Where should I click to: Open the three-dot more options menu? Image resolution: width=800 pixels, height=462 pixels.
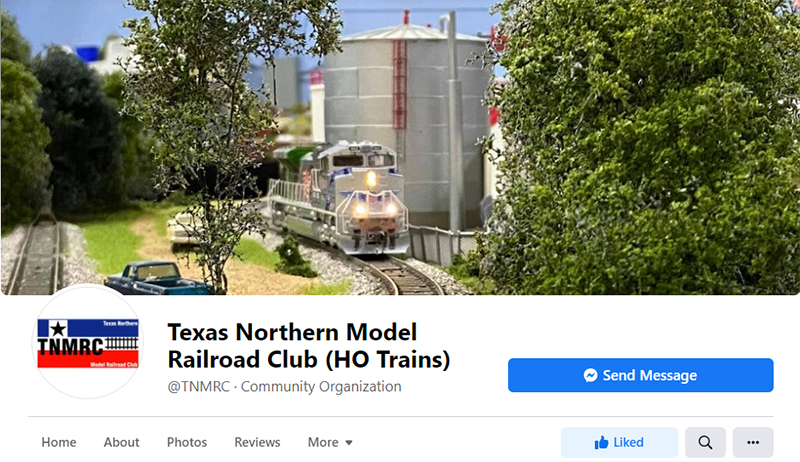pyautogui.click(x=753, y=442)
